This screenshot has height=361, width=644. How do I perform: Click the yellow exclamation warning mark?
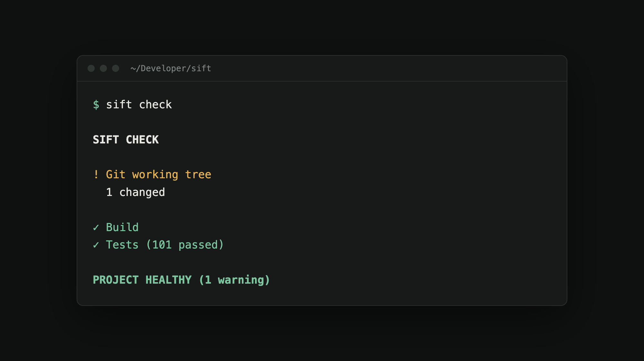point(96,174)
